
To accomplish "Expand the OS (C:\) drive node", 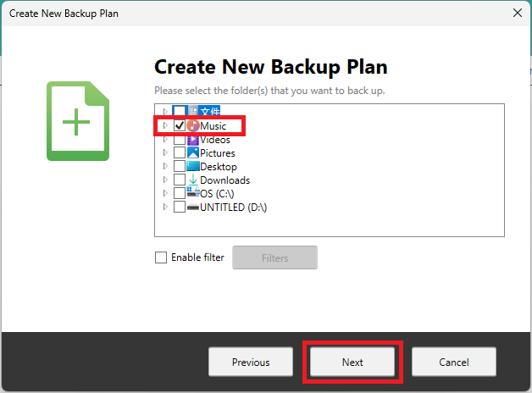I will tap(165, 194).
